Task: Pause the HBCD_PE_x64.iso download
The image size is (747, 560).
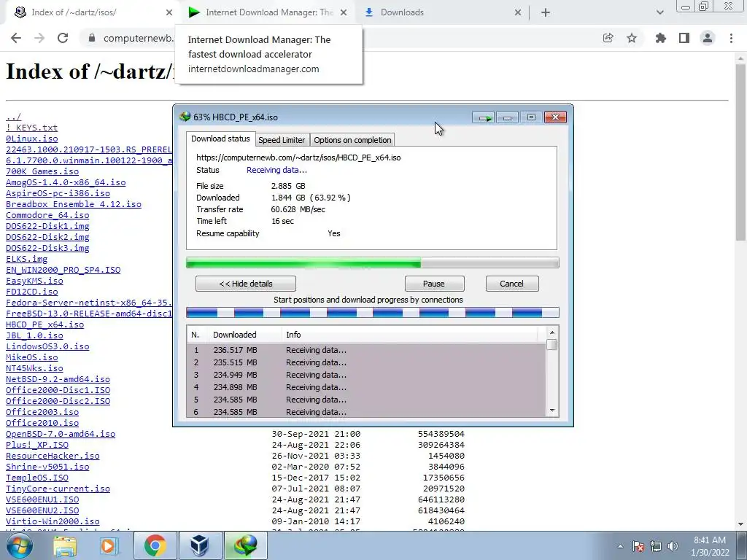Action: [x=434, y=284]
